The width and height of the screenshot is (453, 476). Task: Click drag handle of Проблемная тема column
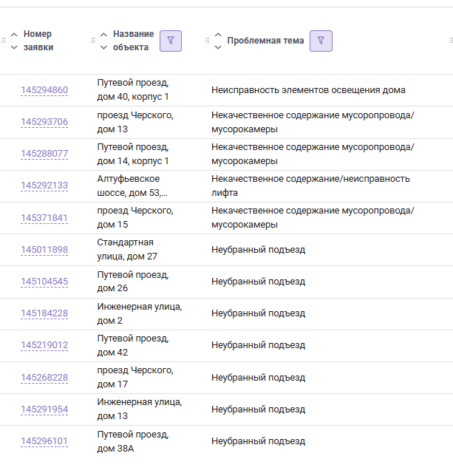tap(208, 41)
